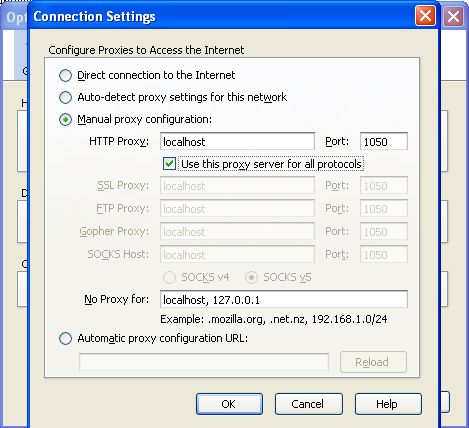469x428 pixels.
Task: Close the Connection Settings dialog
Action: (425, 16)
